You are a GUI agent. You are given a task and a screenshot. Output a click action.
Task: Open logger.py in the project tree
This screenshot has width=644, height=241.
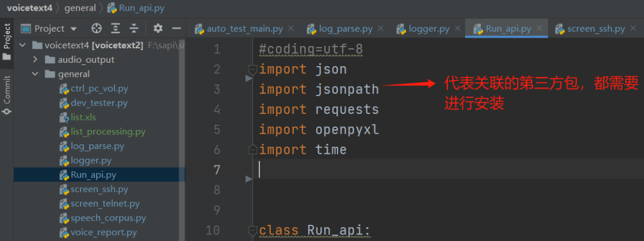tap(91, 160)
